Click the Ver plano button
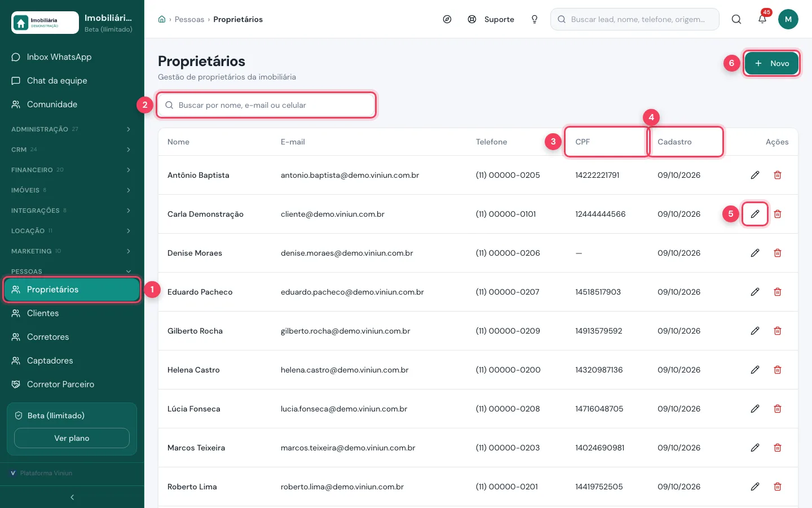The image size is (812, 508). (x=72, y=438)
